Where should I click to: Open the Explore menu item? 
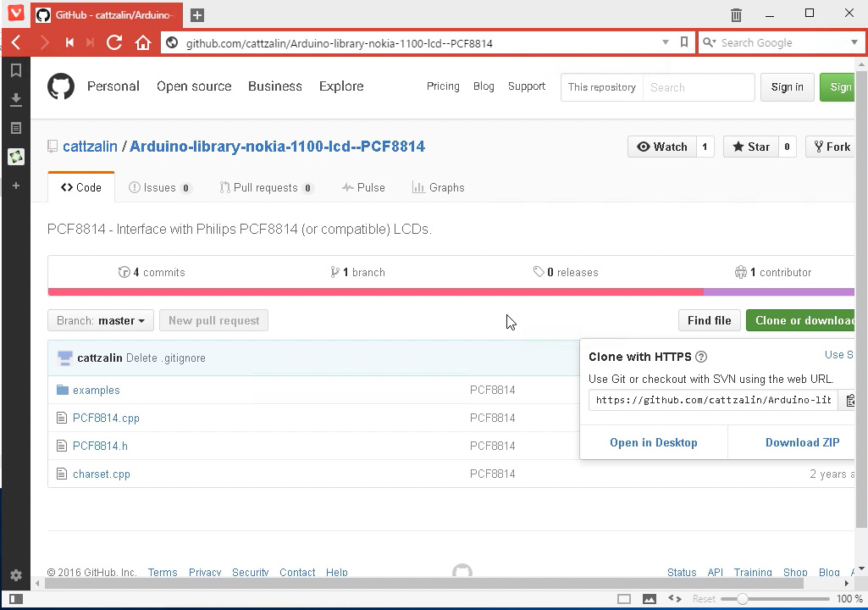(341, 86)
